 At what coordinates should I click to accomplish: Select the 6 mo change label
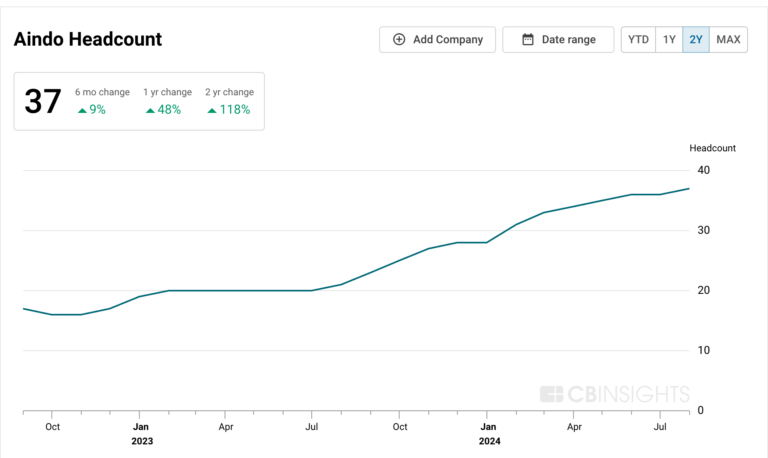point(101,92)
